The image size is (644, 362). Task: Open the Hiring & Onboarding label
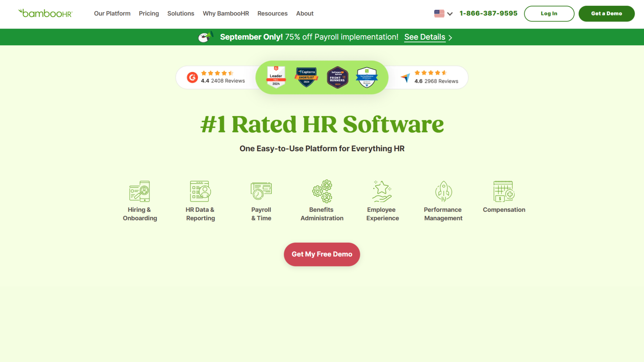click(x=140, y=214)
